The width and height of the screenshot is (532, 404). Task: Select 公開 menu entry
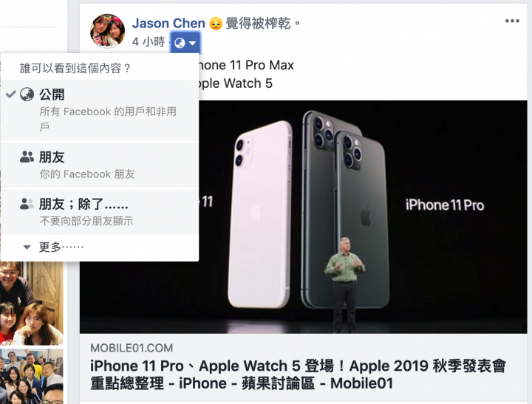[100, 110]
